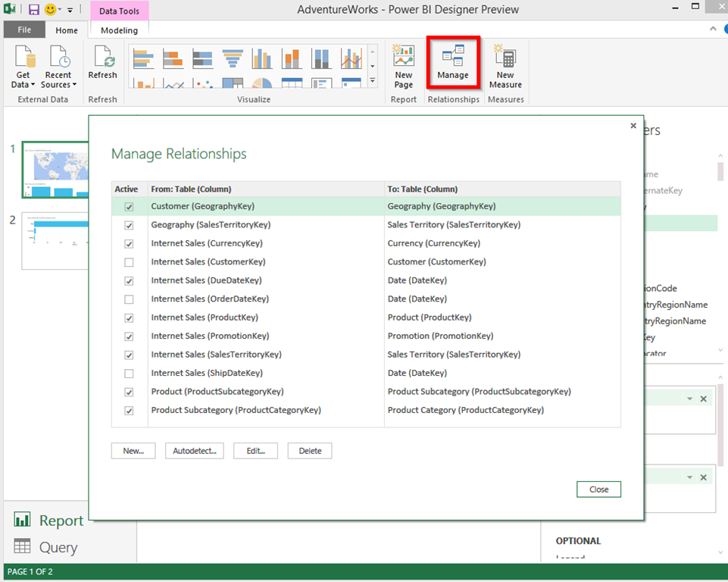
Task: Select the 100% stacked column chart visual
Action: point(321,58)
